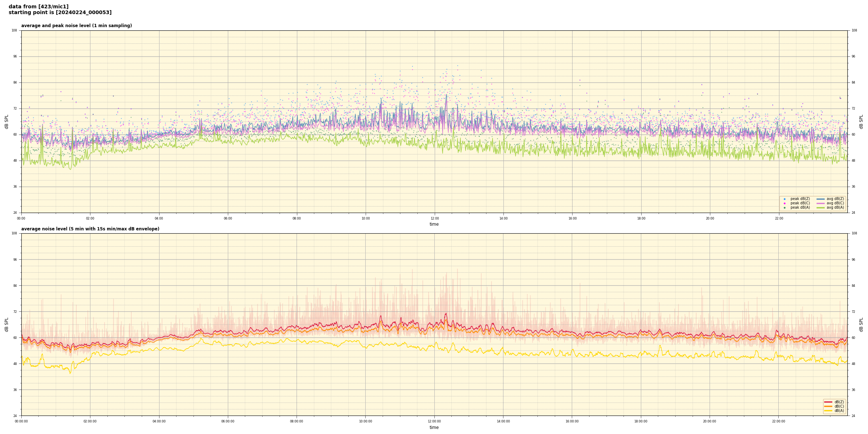This screenshot has width=868, height=434.
Task: Click the 'average and peak noise level' chart title
Action: (76, 26)
